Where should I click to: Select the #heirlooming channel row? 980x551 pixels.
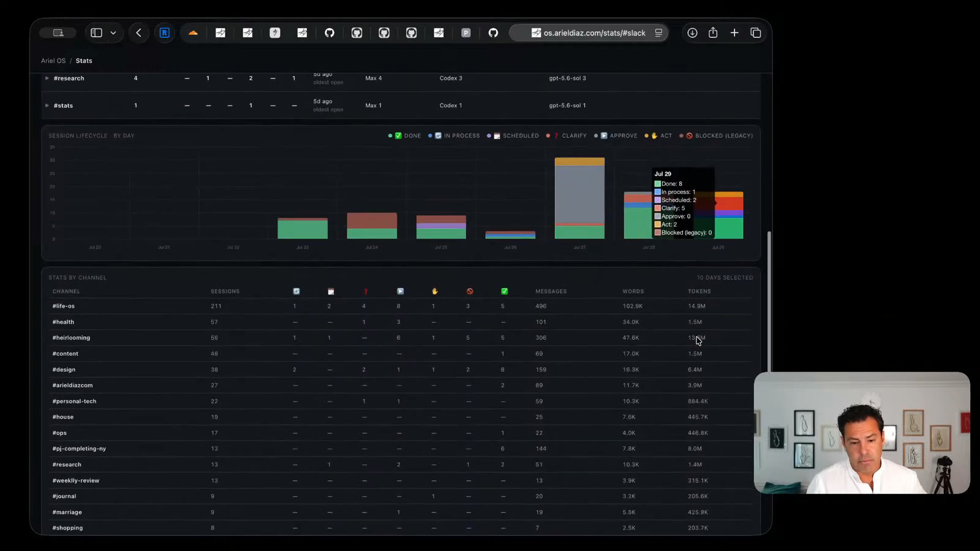[401, 338]
